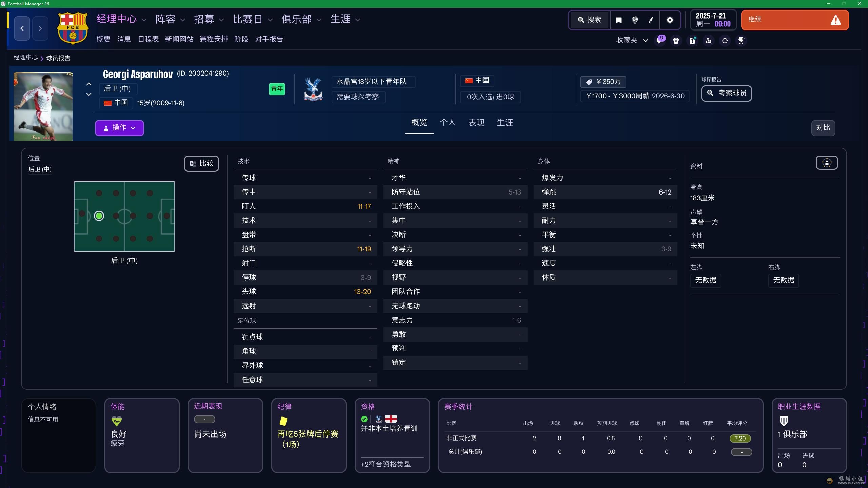Viewport: 868px width, 488px height.
Task: Open settings gear icon
Action: pyautogui.click(x=670, y=20)
